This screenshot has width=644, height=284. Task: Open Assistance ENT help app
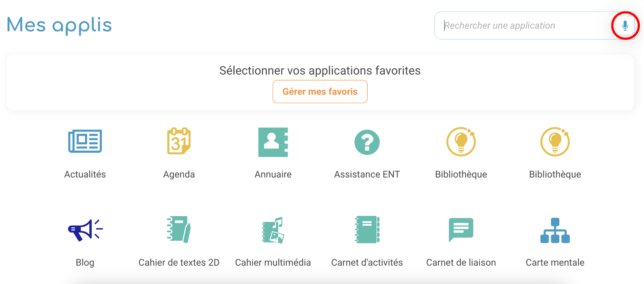click(x=367, y=142)
